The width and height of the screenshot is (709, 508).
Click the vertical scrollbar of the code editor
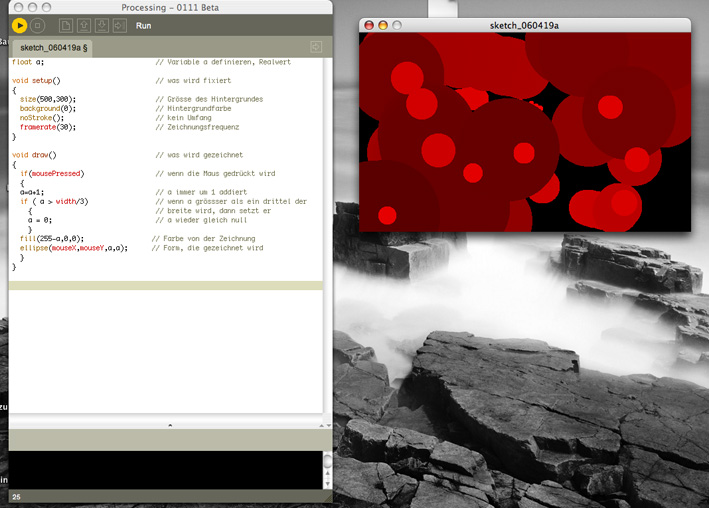coord(328,235)
